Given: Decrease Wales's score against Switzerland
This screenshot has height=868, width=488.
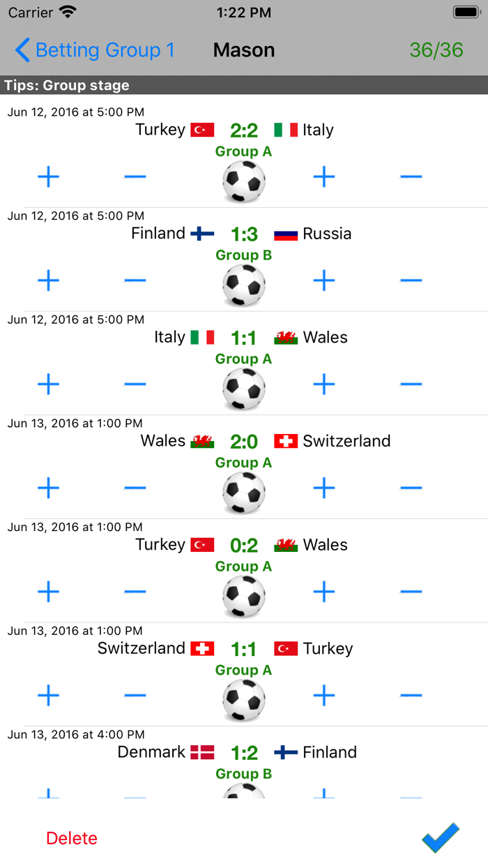Looking at the screenshot, I should pos(135,488).
